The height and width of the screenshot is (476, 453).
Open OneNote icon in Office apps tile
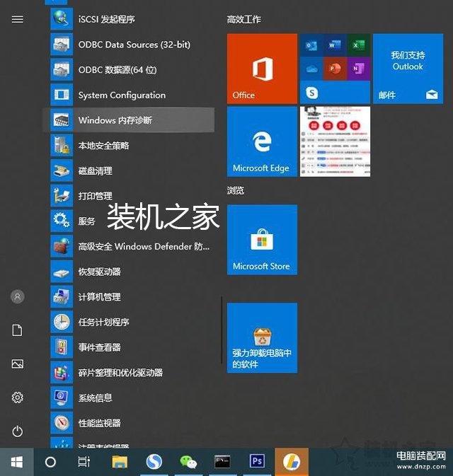[358, 69]
